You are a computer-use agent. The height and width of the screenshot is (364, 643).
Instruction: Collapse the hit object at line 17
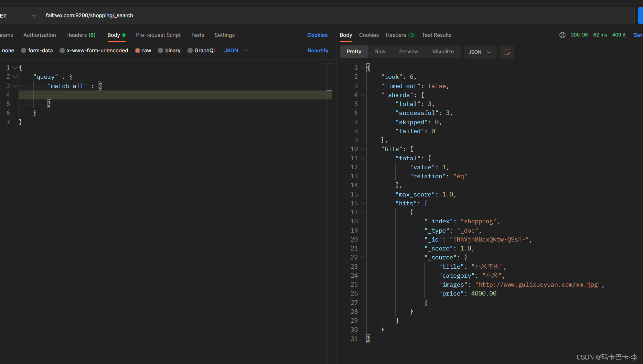(363, 212)
